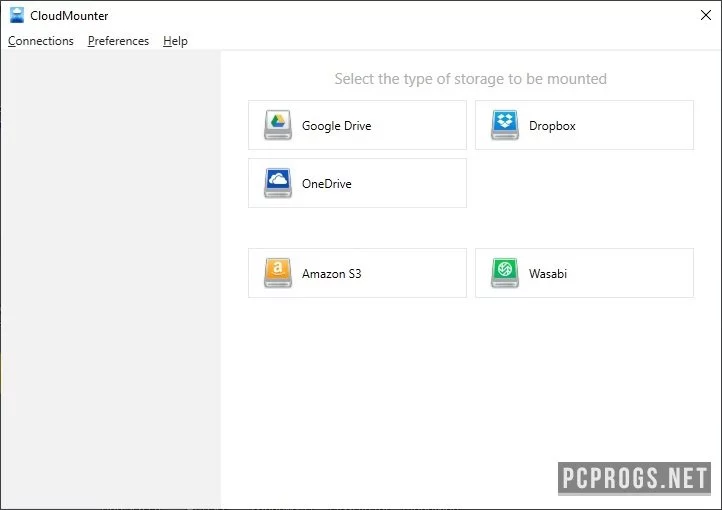This screenshot has height=510, width=722.
Task: Open the Help menu
Action: click(x=175, y=41)
